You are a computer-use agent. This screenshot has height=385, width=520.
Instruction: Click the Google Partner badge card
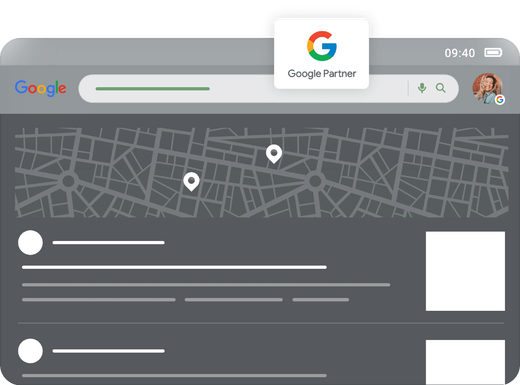(x=321, y=53)
